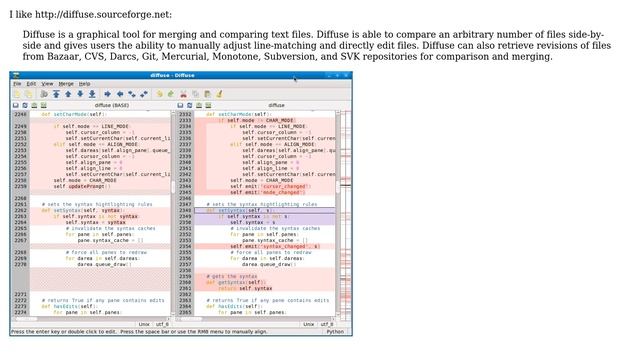Click line number 2348 in the right pane
Viewport: 640px width, 360px height.
[185, 210]
